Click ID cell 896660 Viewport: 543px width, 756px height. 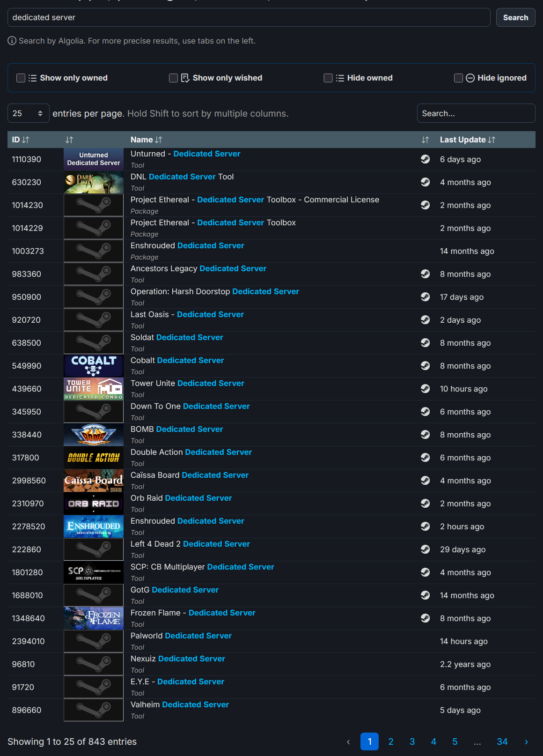[x=27, y=710]
